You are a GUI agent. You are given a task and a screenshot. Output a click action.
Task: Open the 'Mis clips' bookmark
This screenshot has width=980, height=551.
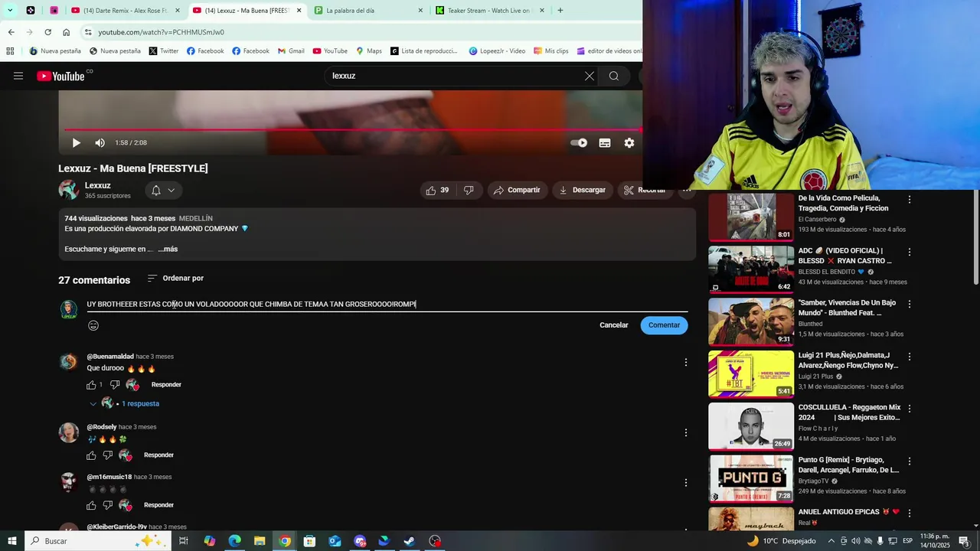pyautogui.click(x=551, y=51)
